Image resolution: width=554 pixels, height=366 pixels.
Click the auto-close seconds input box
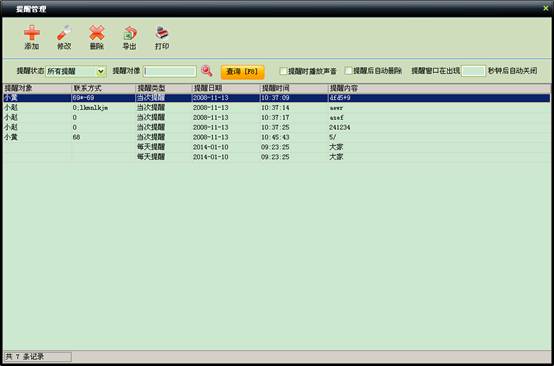[474, 71]
